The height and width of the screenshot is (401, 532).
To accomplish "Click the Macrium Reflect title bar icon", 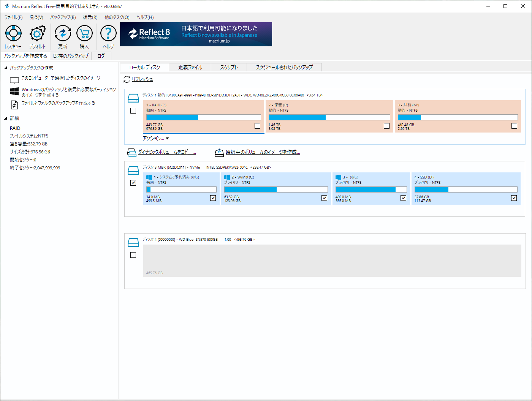I will coord(7,6).
